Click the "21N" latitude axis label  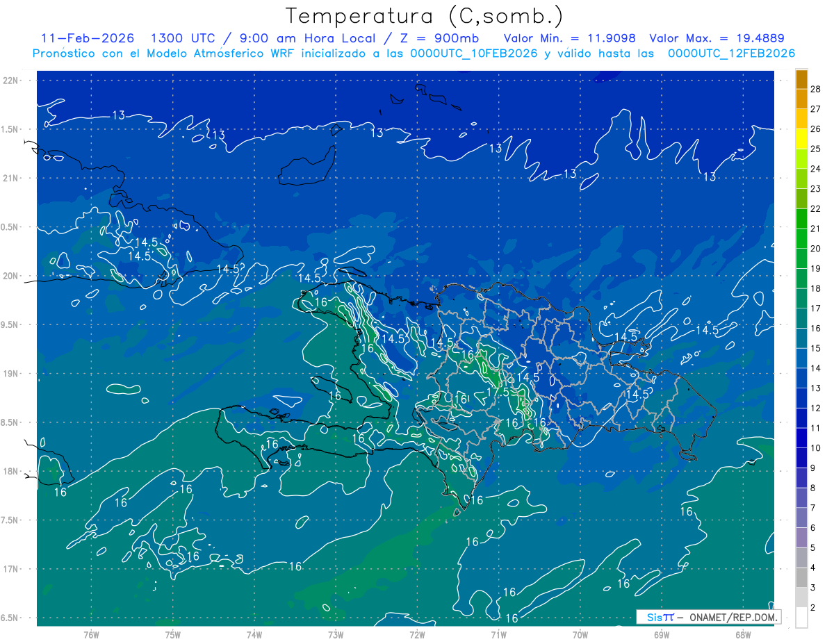click(11, 179)
